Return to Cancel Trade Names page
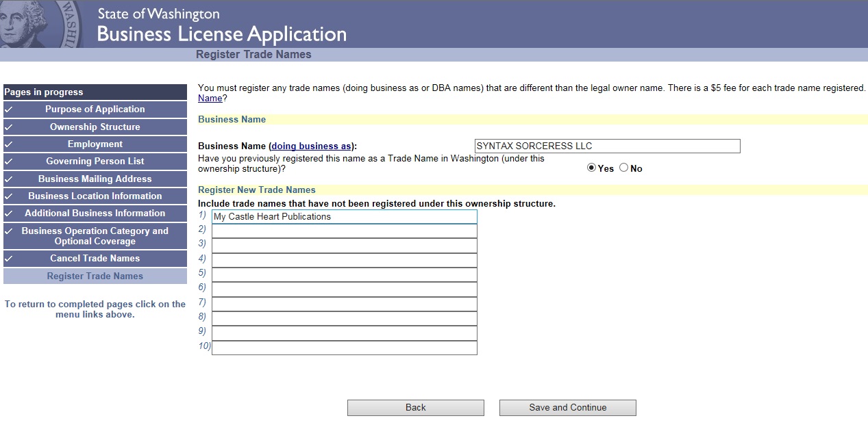 tap(95, 259)
